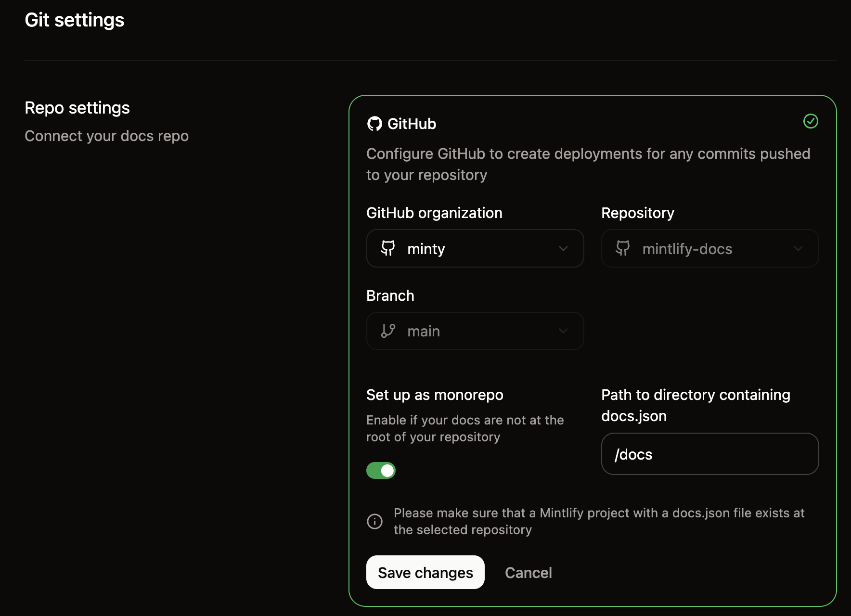Click the info icon near the docs.json notice
The width and height of the screenshot is (851, 616).
375,521
